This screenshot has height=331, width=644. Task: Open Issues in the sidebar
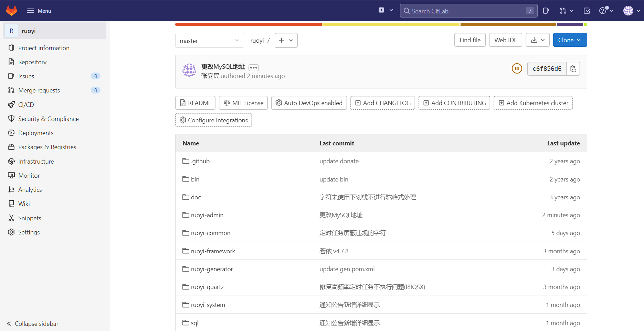coord(55,76)
